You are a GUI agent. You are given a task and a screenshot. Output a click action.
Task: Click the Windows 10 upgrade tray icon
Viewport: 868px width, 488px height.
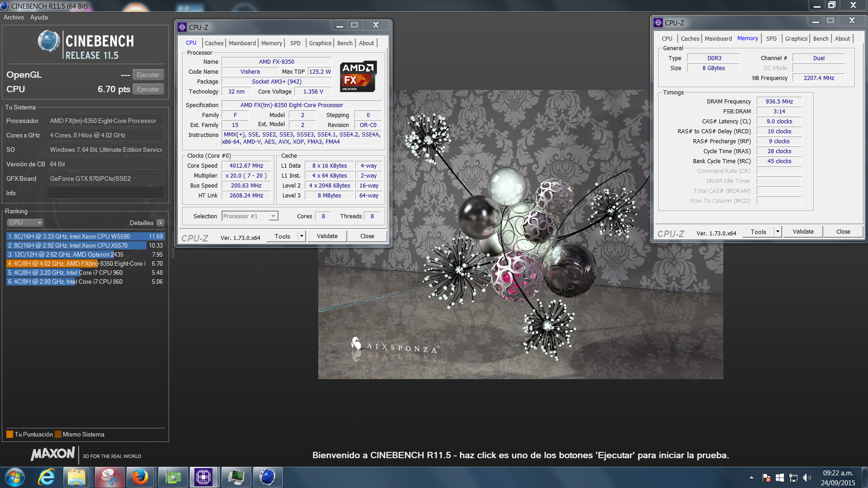(x=780, y=478)
